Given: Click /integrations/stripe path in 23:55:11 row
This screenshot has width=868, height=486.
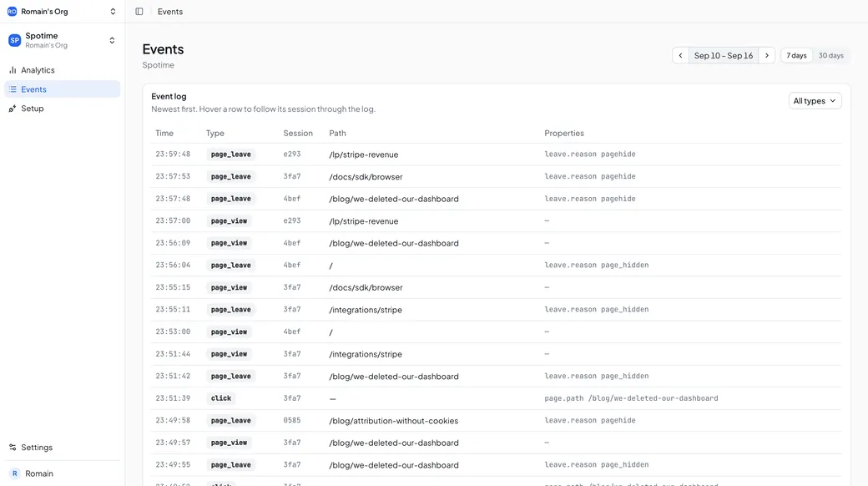Looking at the screenshot, I should tap(366, 310).
